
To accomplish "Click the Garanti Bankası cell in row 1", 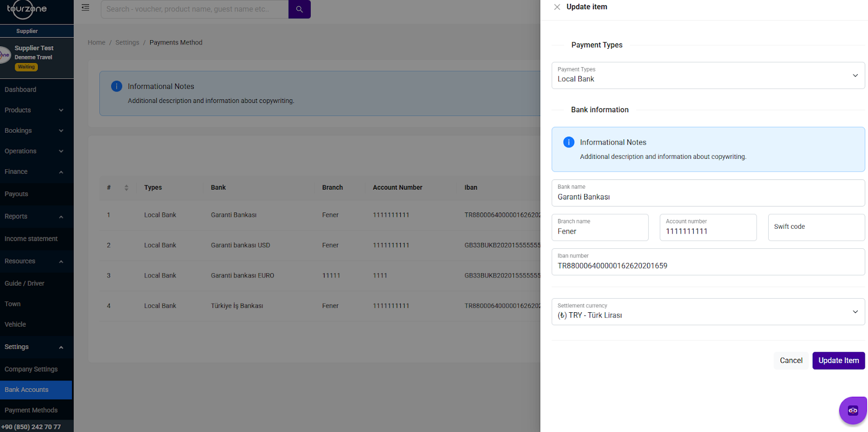I will coord(234,215).
